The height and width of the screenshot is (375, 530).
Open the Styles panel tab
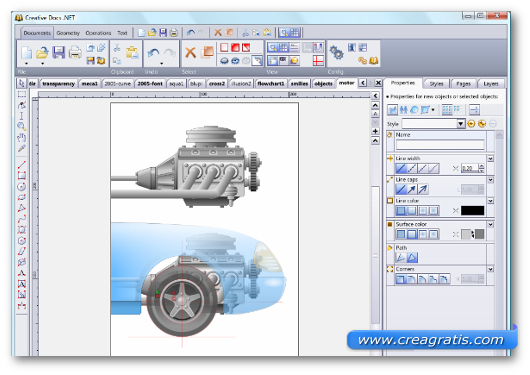436,84
